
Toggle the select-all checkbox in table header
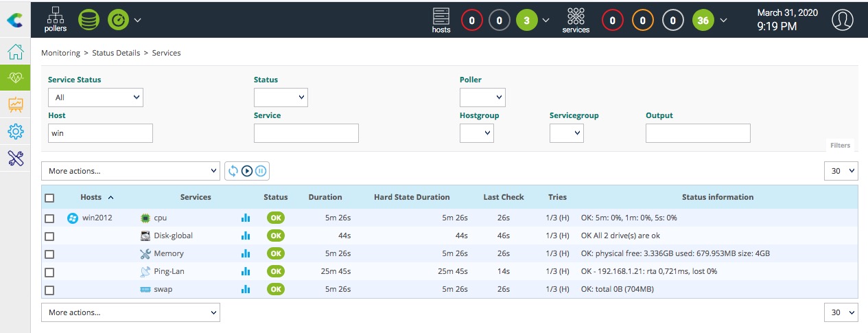pos(49,198)
